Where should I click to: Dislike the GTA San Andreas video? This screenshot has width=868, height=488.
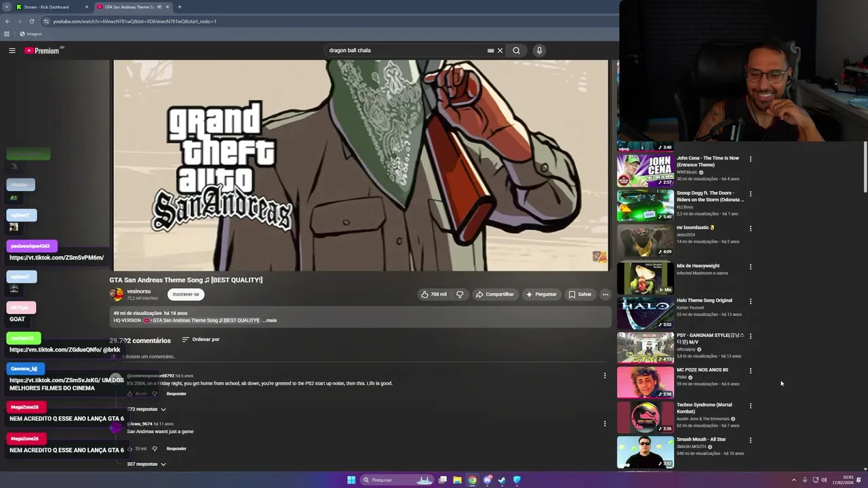[460, 294]
